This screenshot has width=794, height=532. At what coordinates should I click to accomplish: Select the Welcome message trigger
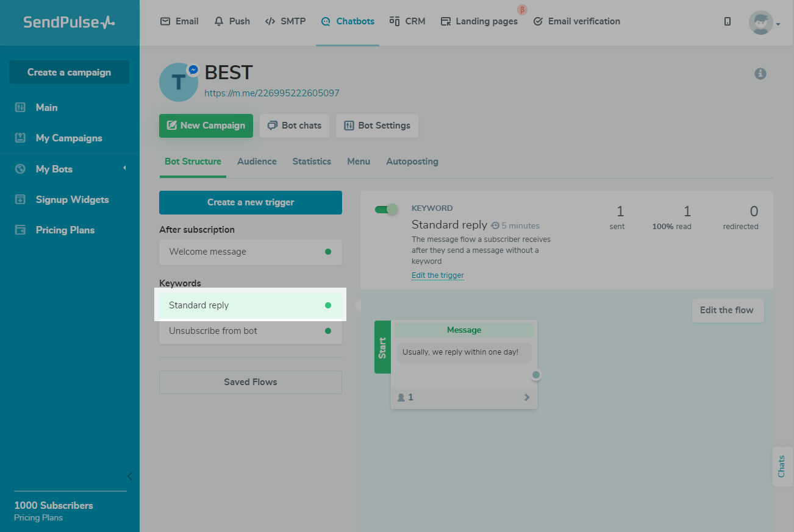pyautogui.click(x=251, y=252)
